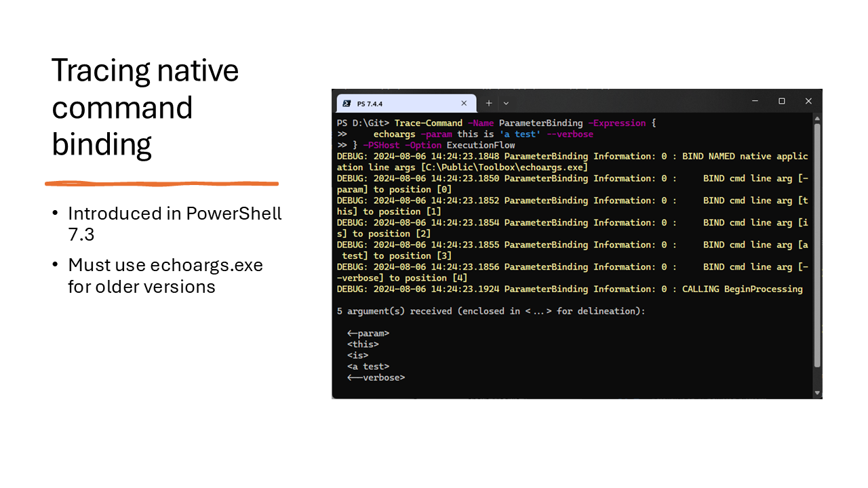Click the --verbose flag text
The image size is (868, 488).
pos(572,134)
